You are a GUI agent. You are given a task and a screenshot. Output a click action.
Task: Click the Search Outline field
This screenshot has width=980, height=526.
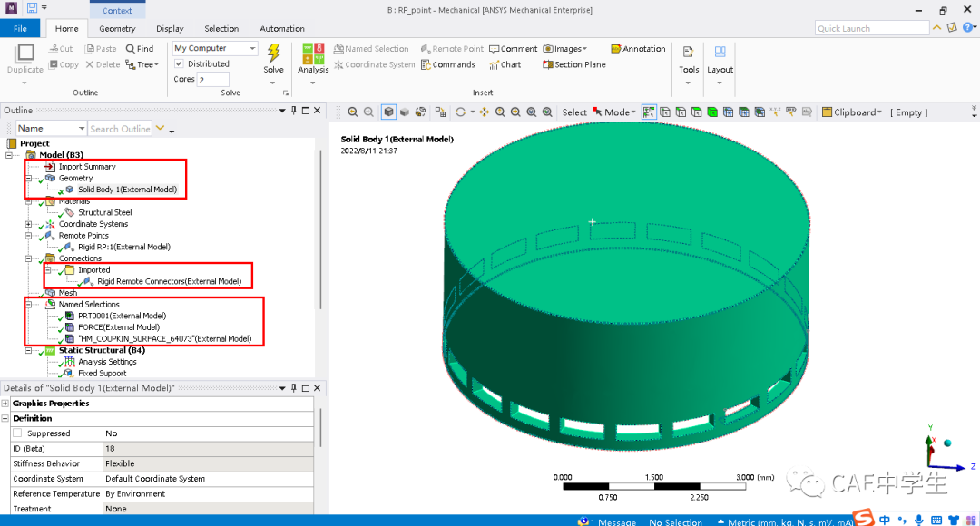point(120,128)
